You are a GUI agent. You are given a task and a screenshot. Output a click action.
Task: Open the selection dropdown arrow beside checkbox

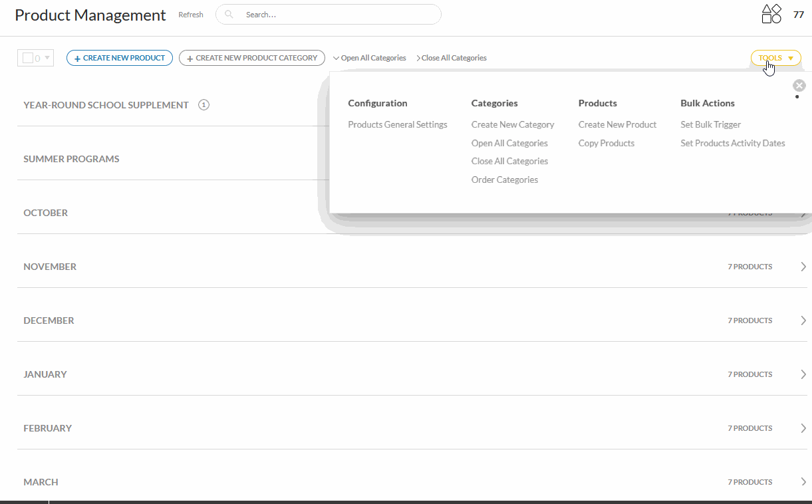click(47, 58)
